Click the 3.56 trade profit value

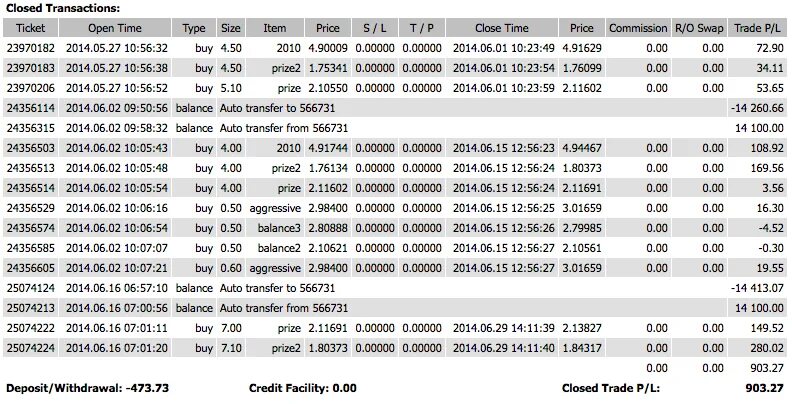[x=773, y=188]
